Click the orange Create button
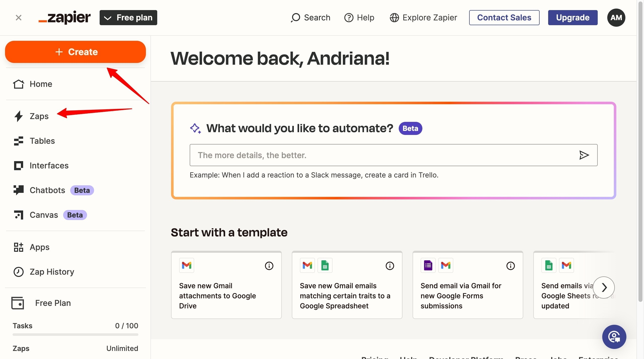644x359 pixels. (75, 52)
